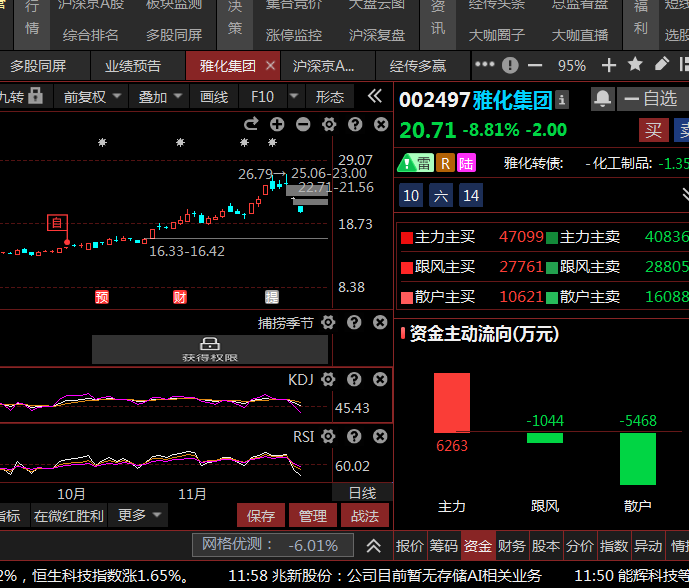
Task: Click the green 雷 warning badge
Action: point(415,163)
